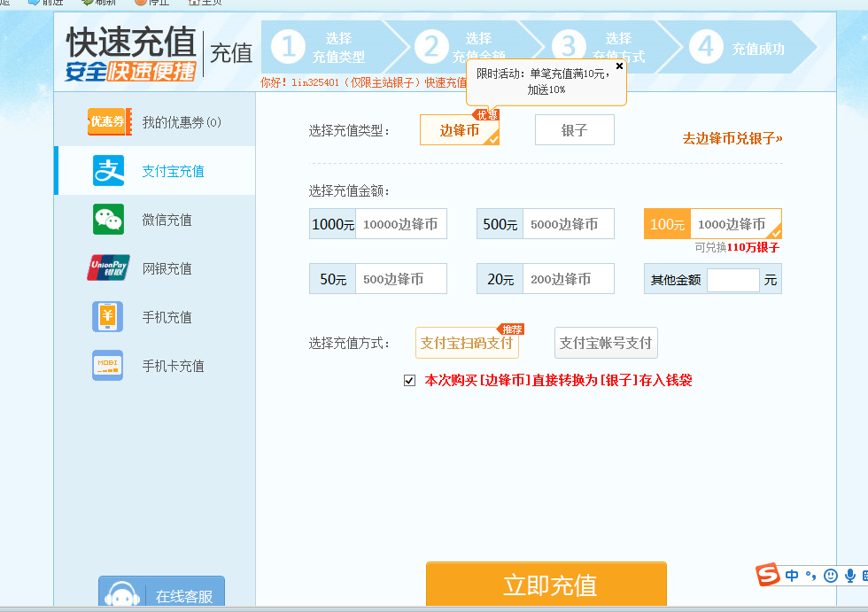Click the WeChat recharge icon
The width and height of the screenshot is (868, 612).
[109, 220]
